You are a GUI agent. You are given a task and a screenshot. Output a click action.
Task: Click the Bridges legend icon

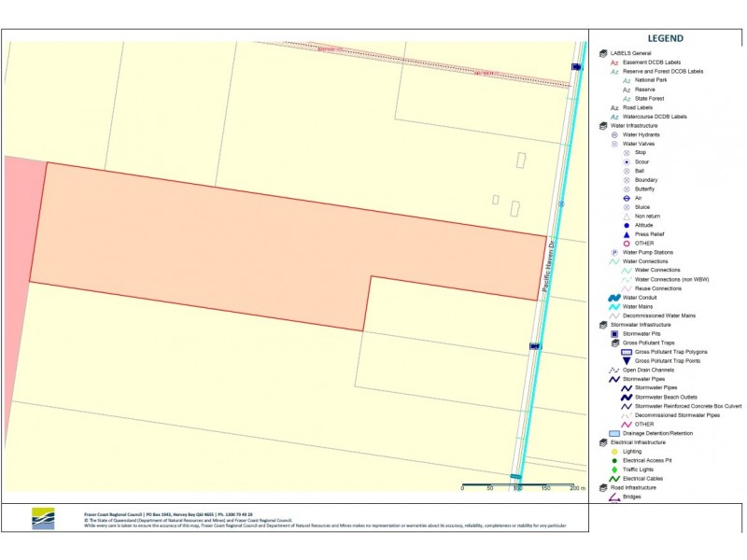(614, 497)
